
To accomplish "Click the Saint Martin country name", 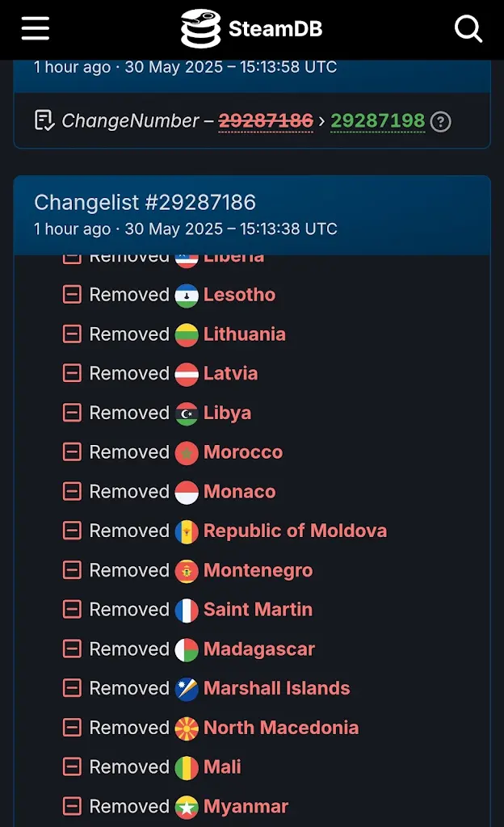I will click(x=258, y=610).
